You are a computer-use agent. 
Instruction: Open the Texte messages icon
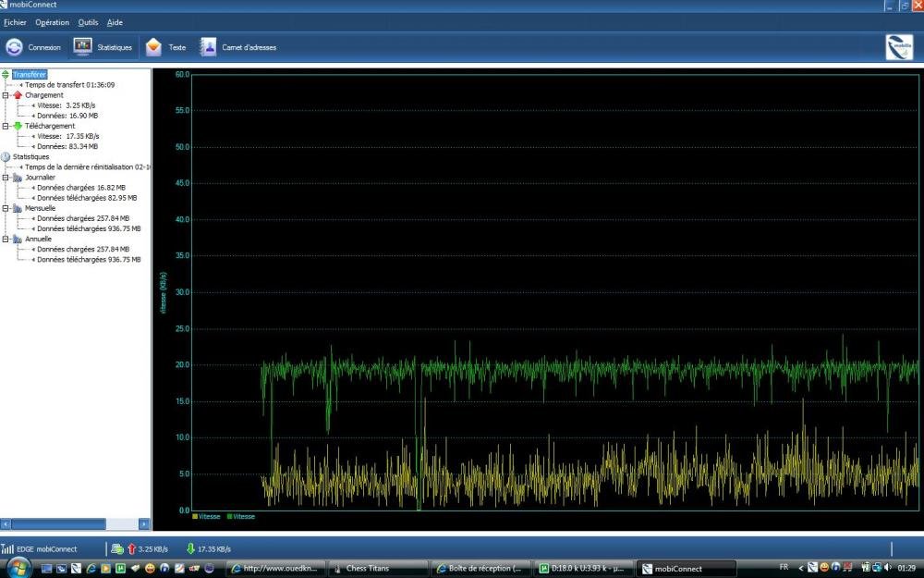154,47
